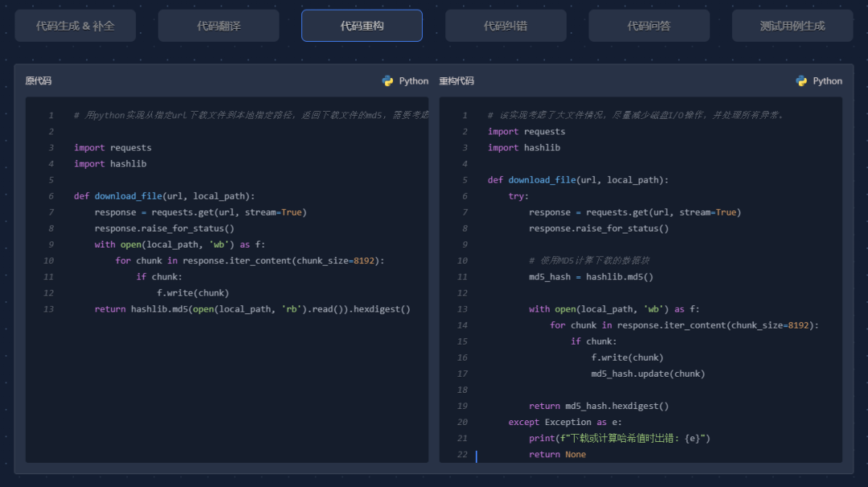Click the 重构代码 panel title
868x487 pixels.
(457, 81)
